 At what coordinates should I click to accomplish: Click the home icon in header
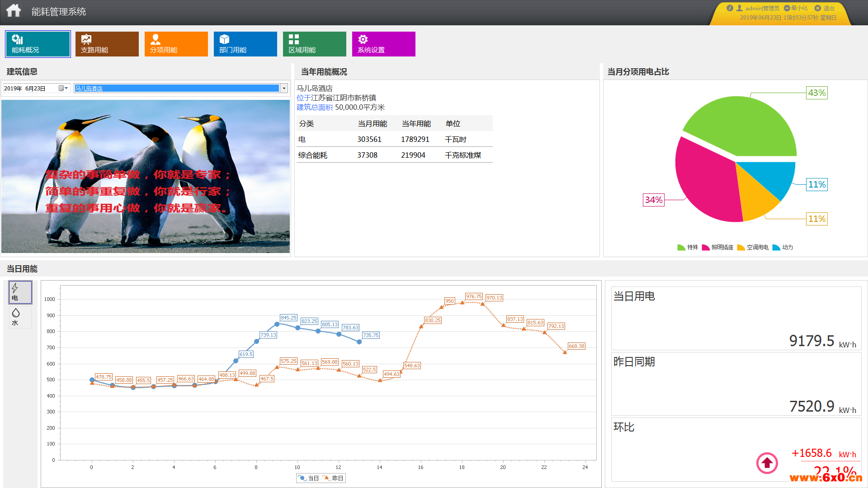[x=14, y=11]
